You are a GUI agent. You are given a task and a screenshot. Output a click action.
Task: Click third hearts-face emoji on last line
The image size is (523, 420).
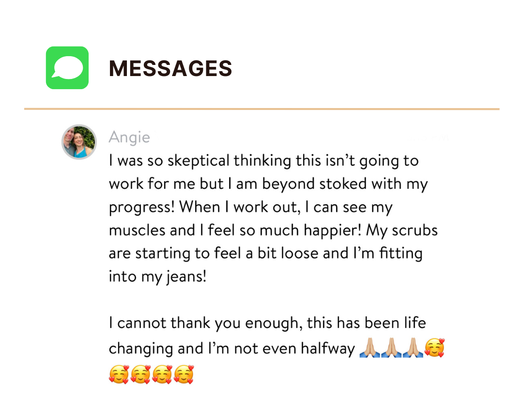pyautogui.click(x=162, y=374)
